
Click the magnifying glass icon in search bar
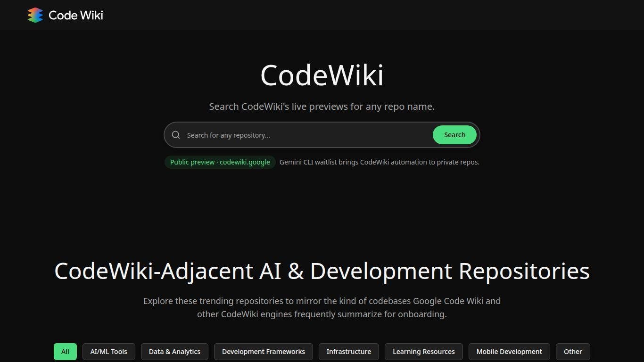click(x=176, y=135)
